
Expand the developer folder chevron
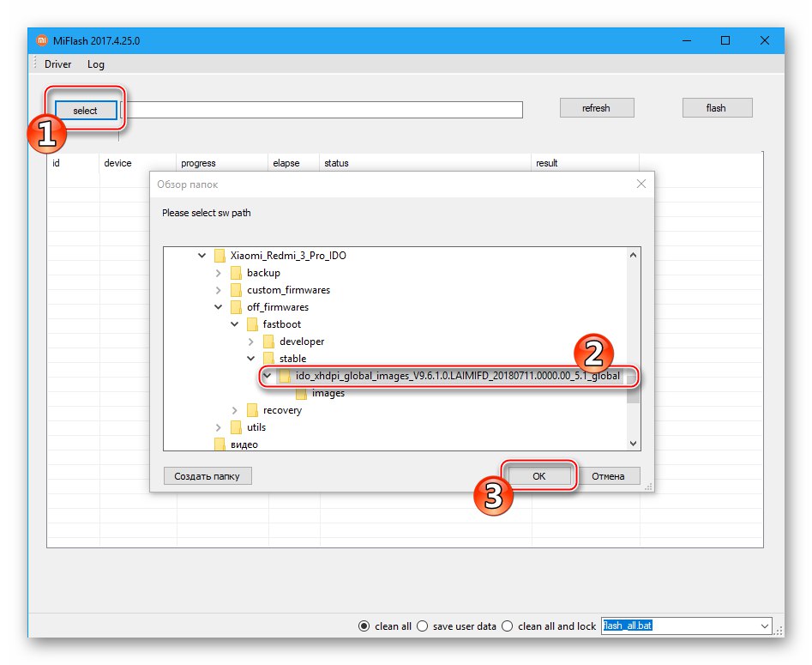[251, 342]
